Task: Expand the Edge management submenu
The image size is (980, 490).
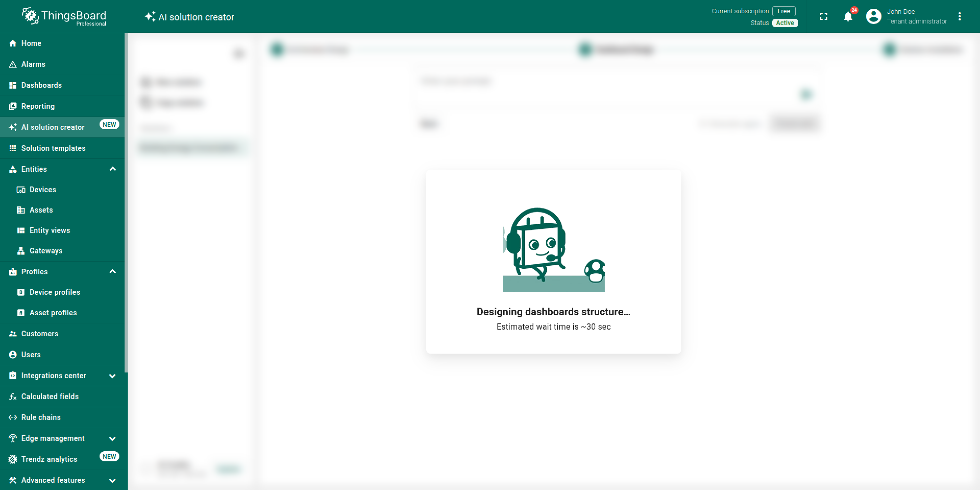Action: 113,439
